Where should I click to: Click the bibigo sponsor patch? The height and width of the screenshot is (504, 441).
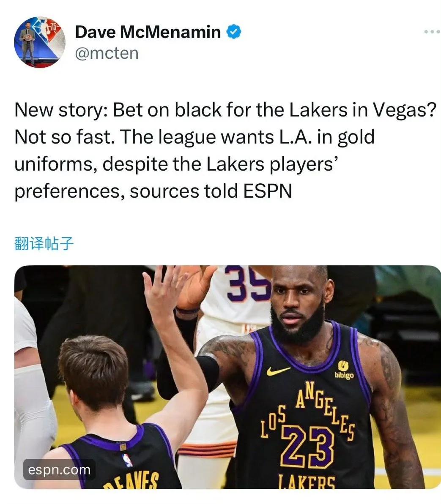(x=343, y=370)
